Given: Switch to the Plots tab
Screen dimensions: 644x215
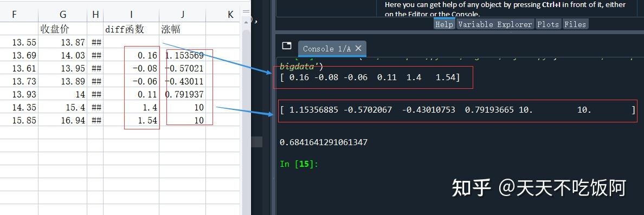Looking at the screenshot, I should (x=548, y=24).
